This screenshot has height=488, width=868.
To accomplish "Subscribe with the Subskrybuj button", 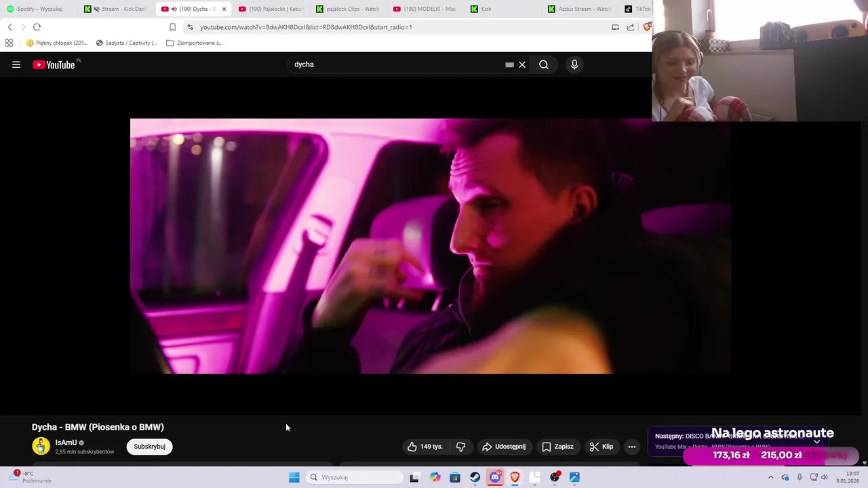I will [x=149, y=447].
